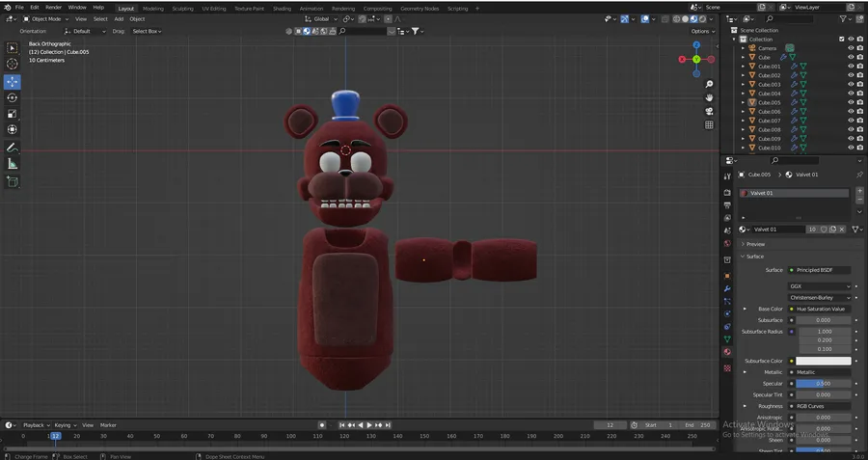Expand the Camera outliner row

(743, 48)
